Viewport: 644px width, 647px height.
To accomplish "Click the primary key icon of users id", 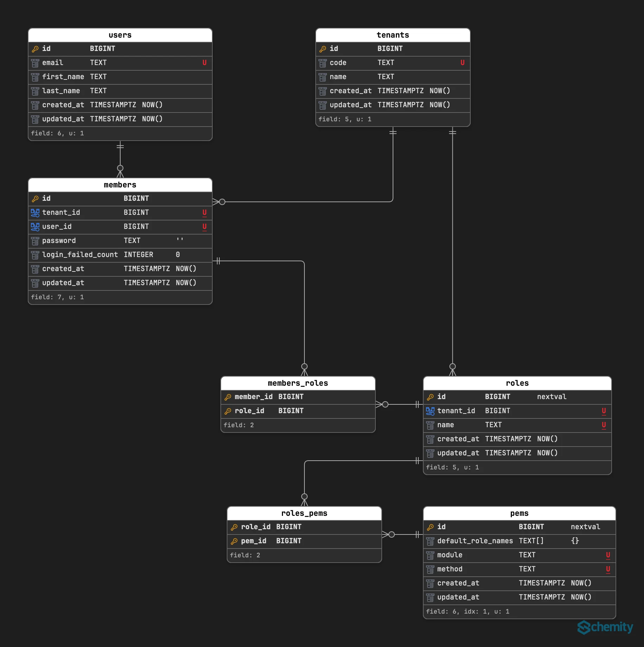I will 35,49.
